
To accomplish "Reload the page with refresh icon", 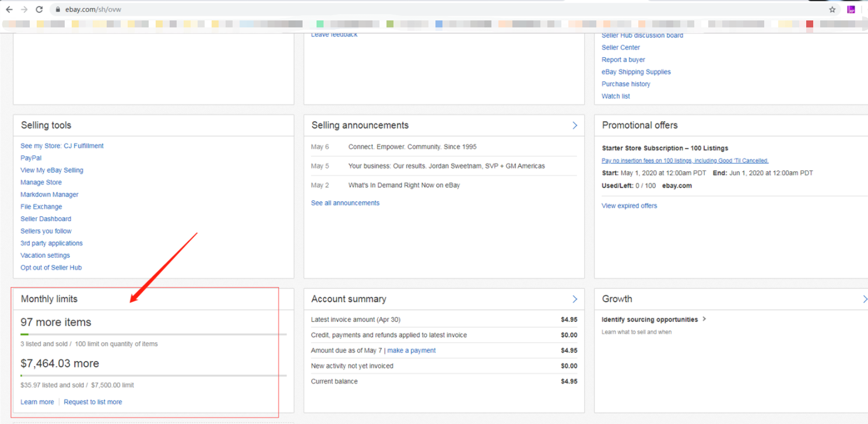I will tap(40, 9).
